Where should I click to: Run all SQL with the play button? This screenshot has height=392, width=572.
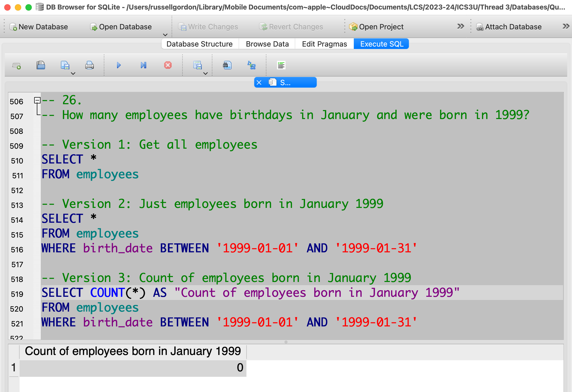tap(119, 65)
